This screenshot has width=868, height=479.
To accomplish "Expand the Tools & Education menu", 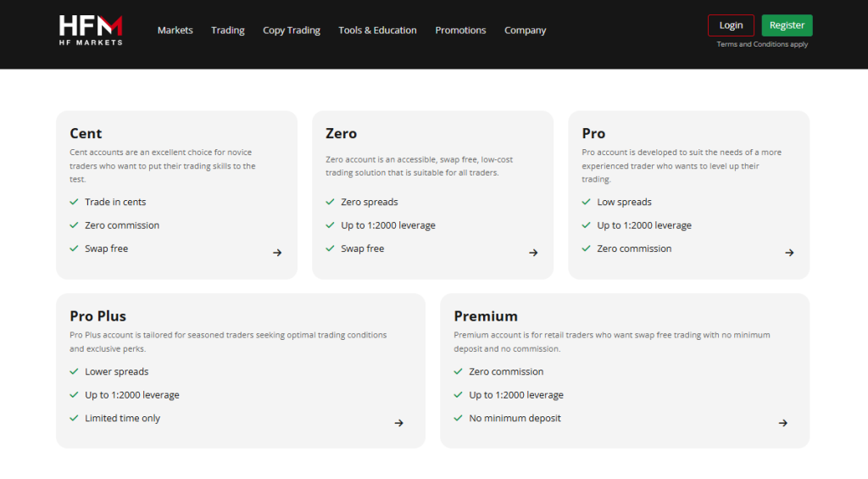I will 377,31.
